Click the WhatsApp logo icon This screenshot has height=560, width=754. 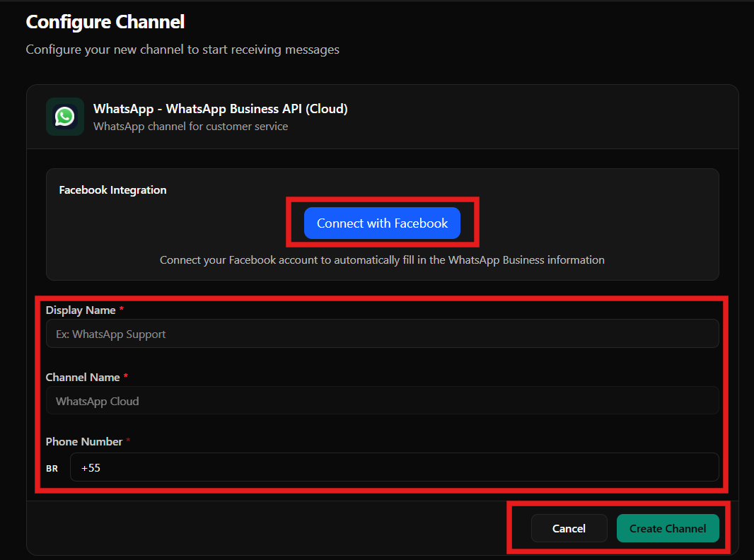pyautogui.click(x=65, y=117)
